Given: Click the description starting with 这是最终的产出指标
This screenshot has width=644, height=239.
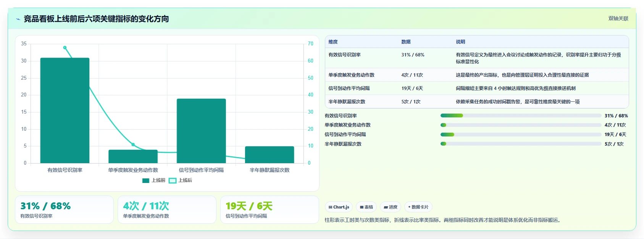Looking at the screenshot, I should (522, 75).
